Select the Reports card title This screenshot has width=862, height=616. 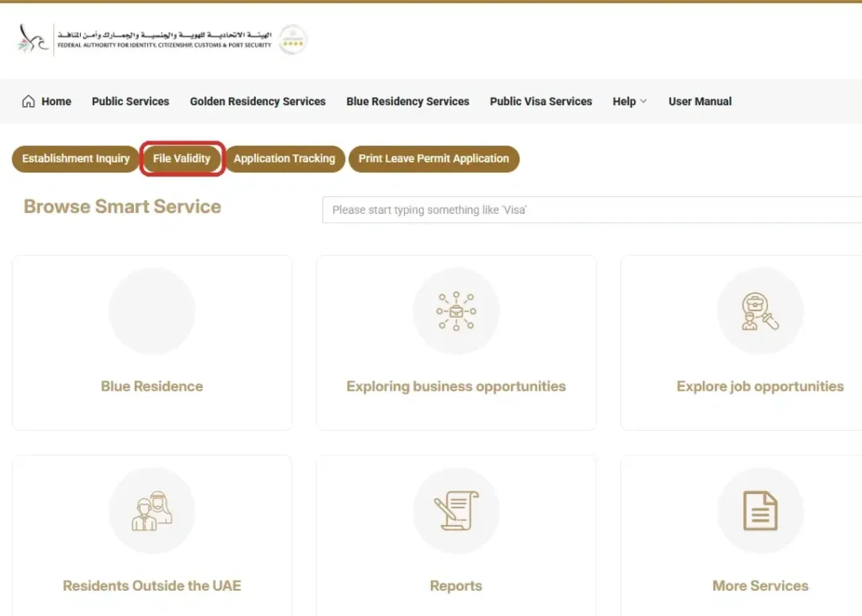coord(455,586)
